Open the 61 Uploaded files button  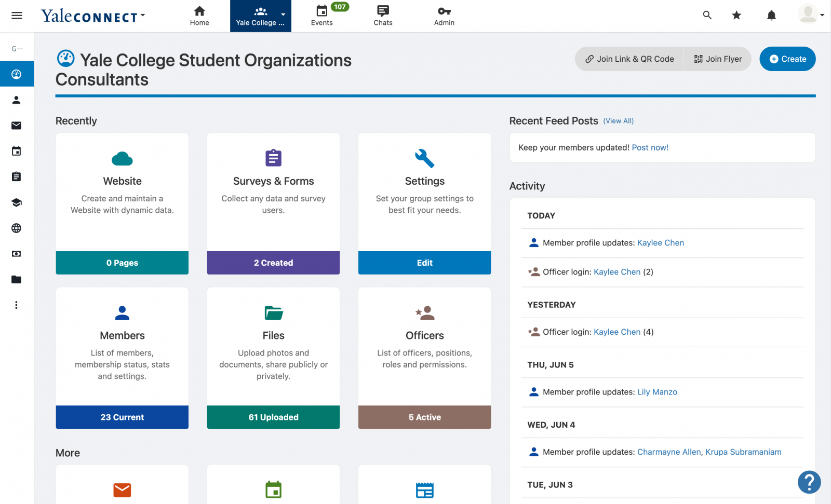pos(273,417)
